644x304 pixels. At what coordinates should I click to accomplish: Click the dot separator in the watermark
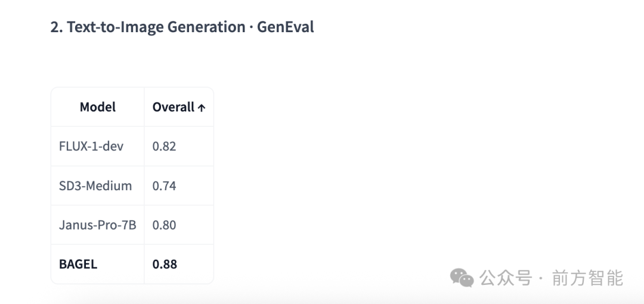541,278
